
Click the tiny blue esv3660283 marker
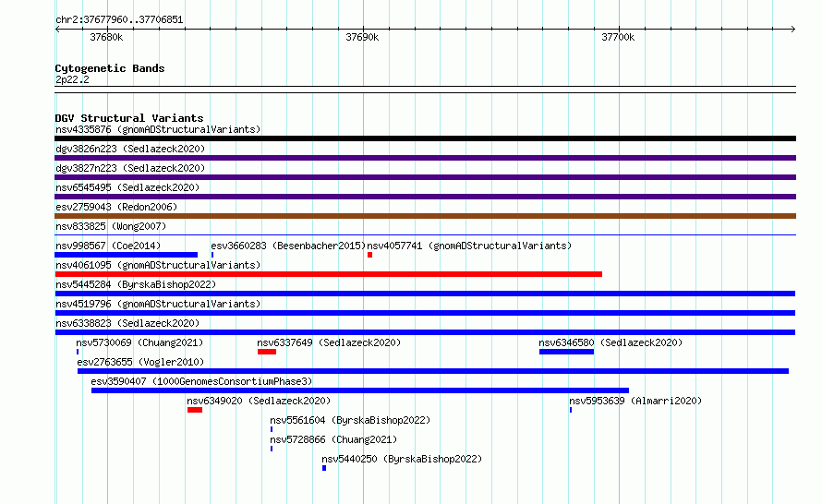(x=212, y=255)
